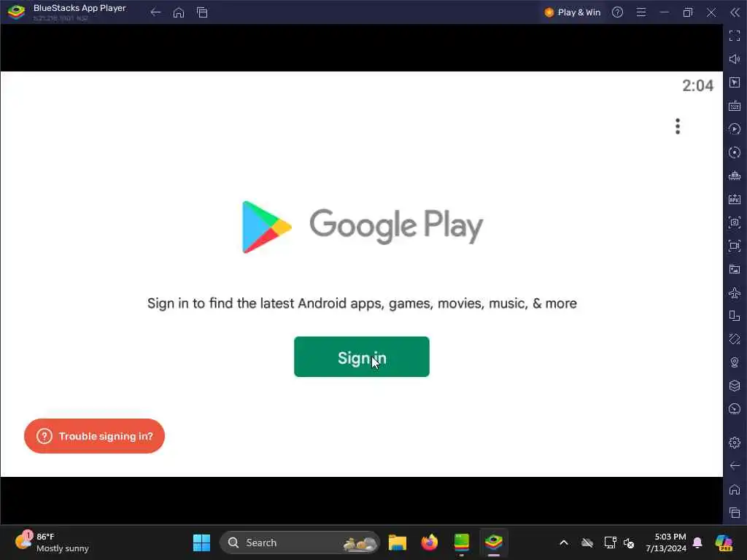Image resolution: width=747 pixels, height=560 pixels.
Task: Open the macro play icon in the sidebar
Action: point(735,129)
